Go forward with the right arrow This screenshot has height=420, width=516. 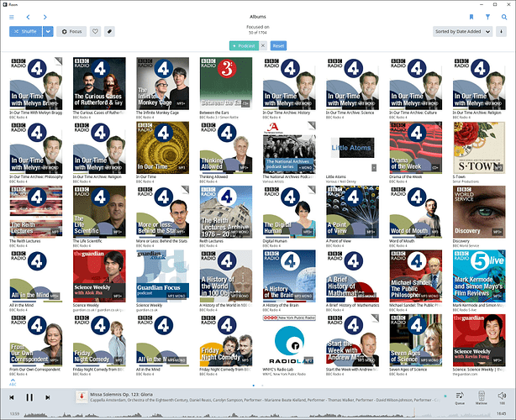45,17
